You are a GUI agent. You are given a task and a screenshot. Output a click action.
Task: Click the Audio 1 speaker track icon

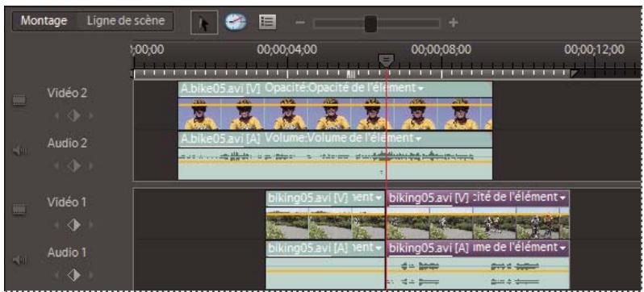tap(19, 260)
